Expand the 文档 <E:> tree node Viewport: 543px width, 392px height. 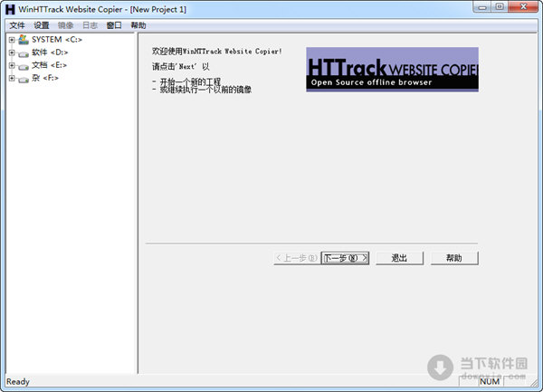point(12,65)
